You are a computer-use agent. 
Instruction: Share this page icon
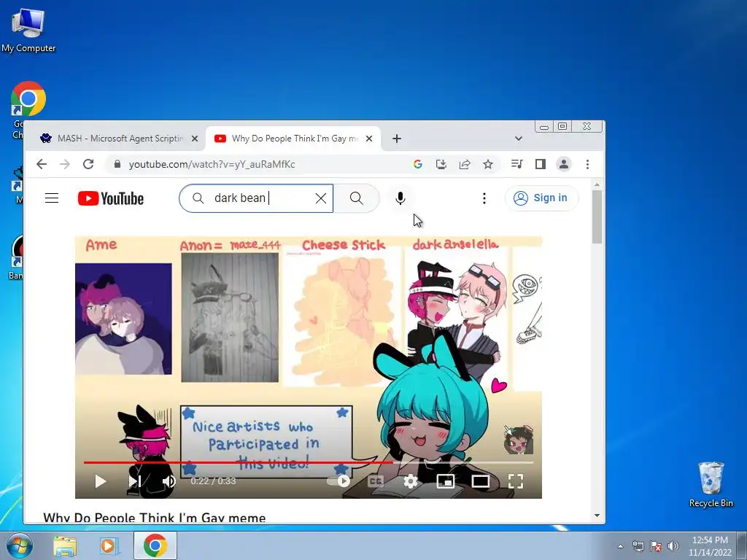465,164
